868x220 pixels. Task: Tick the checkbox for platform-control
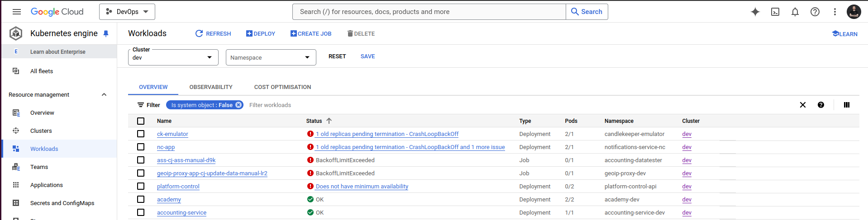141,186
